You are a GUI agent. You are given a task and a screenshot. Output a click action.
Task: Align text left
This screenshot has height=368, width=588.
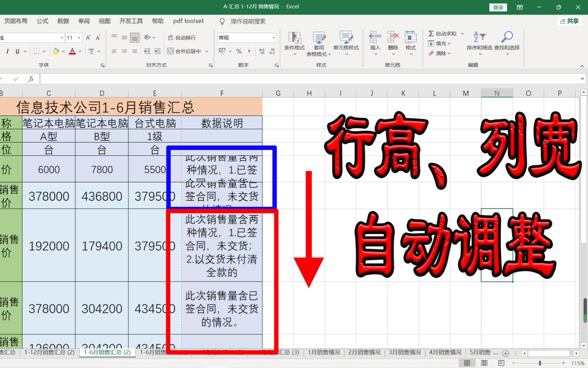point(114,51)
